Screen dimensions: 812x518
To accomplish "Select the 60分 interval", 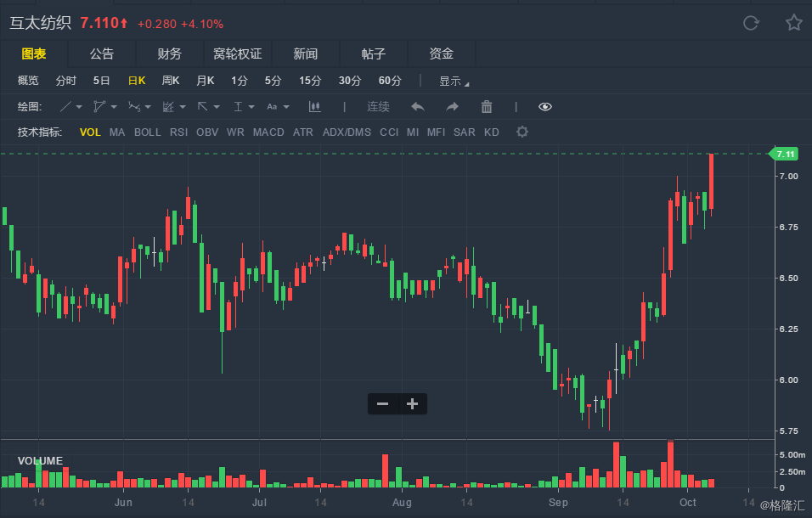I will pos(390,81).
